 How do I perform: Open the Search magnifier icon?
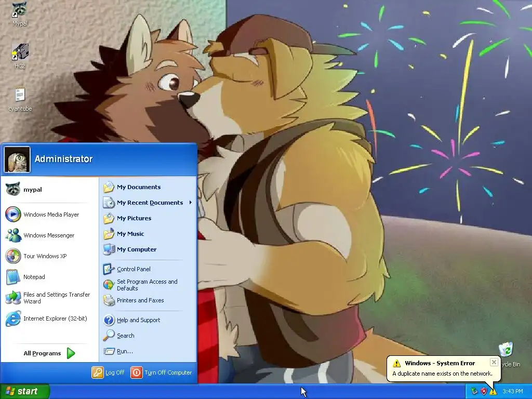tap(109, 336)
